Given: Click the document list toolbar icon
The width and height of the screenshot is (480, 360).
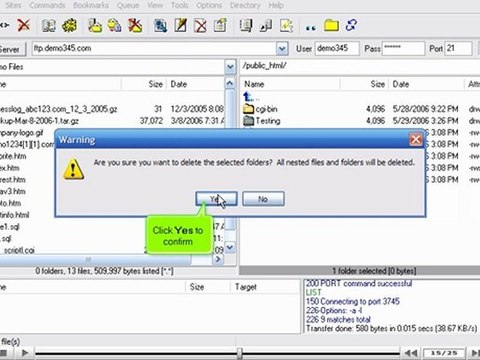Looking at the screenshot, I should pos(246,26).
